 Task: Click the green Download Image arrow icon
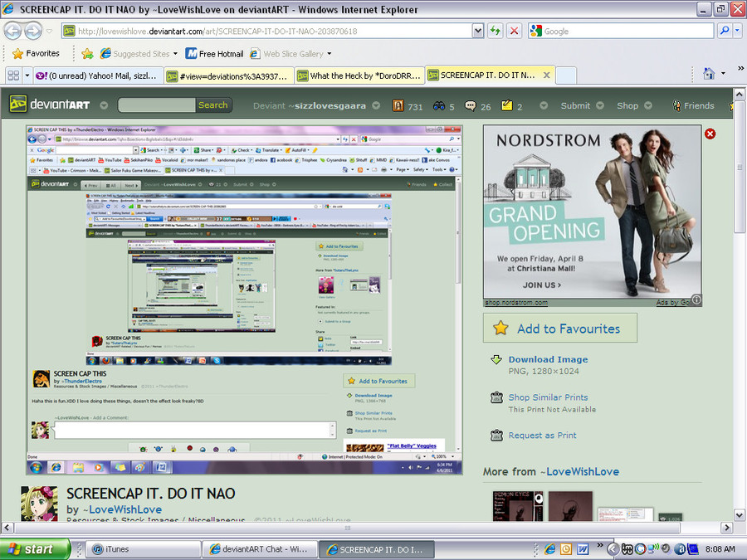496,359
